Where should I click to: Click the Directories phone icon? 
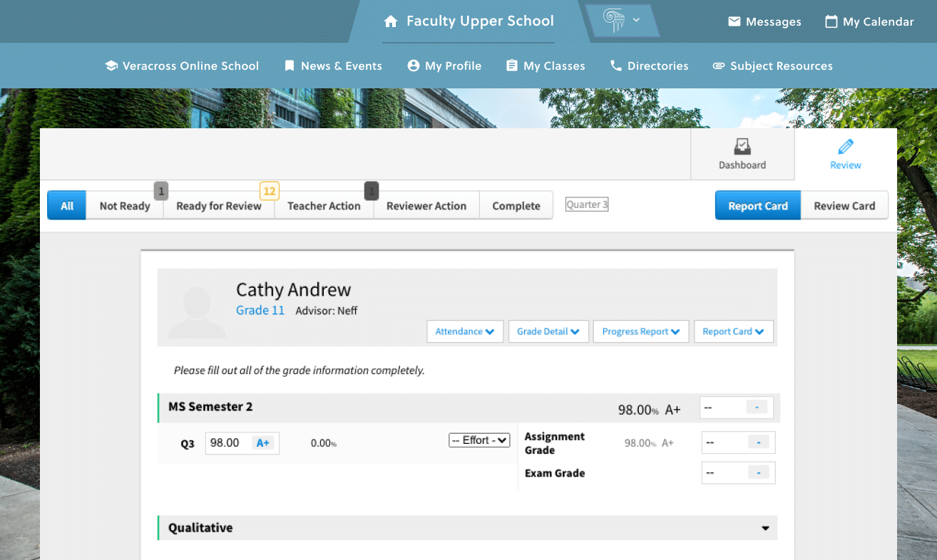point(616,66)
